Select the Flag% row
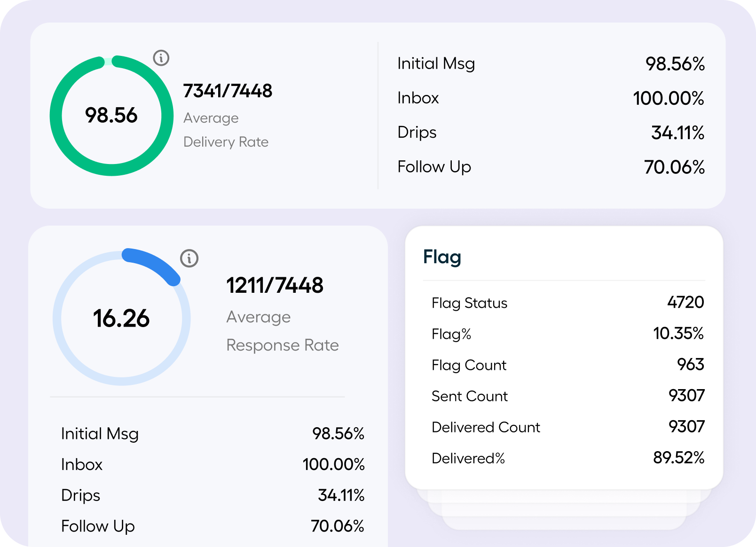The image size is (756, 547). (567, 334)
